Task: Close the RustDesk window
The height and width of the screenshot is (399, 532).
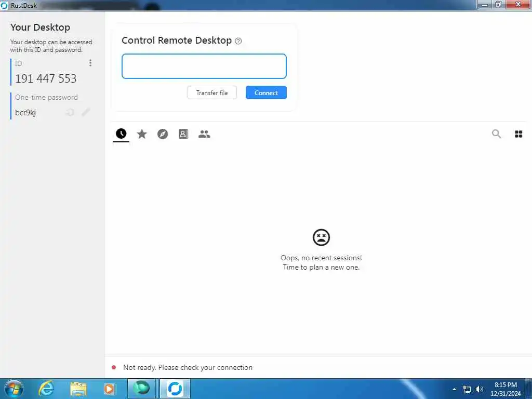Action: [518, 5]
